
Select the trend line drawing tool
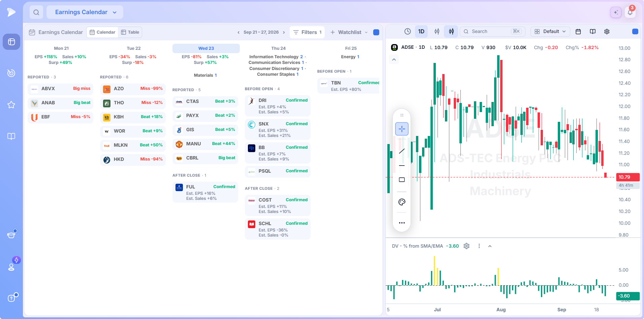pyautogui.click(x=402, y=151)
